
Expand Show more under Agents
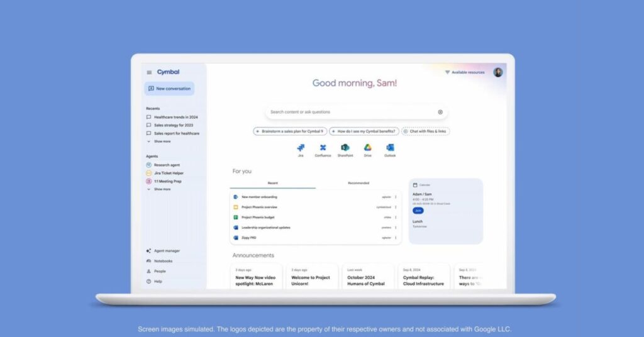[x=159, y=189]
